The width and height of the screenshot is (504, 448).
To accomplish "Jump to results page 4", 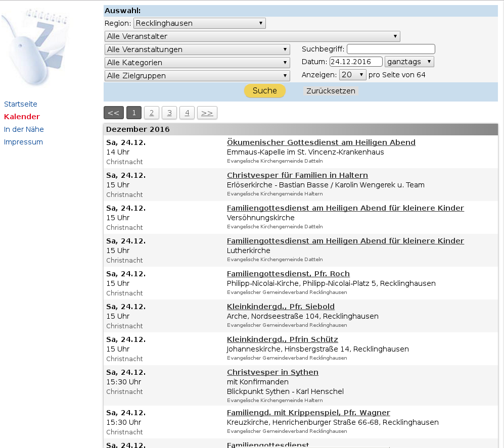I will (187, 113).
